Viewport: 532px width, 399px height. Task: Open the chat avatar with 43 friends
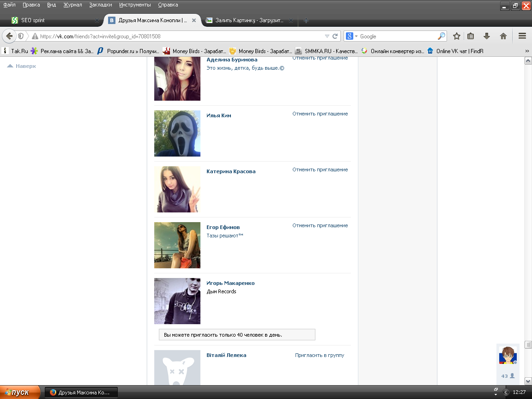(x=508, y=355)
